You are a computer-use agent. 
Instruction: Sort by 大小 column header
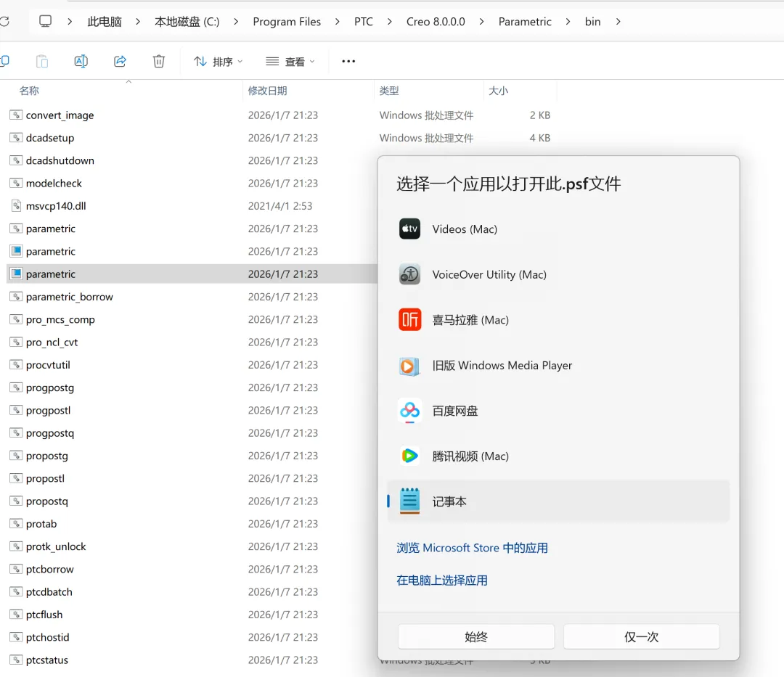click(x=499, y=91)
